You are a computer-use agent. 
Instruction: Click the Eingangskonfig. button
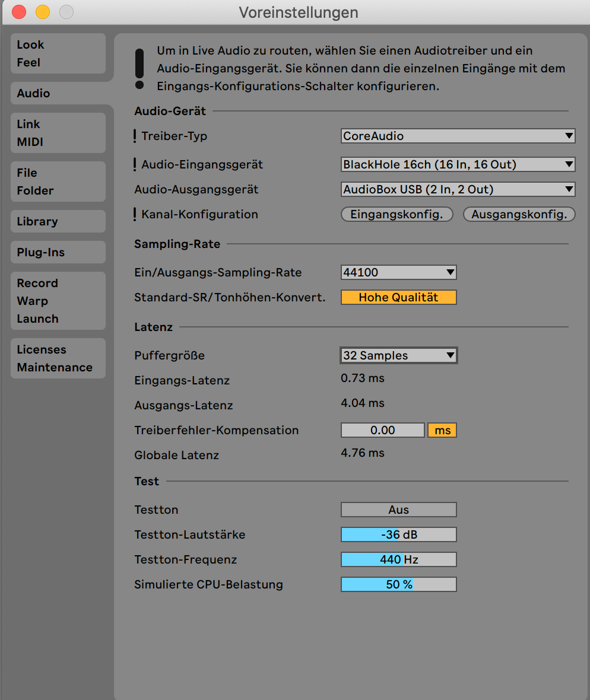click(396, 215)
